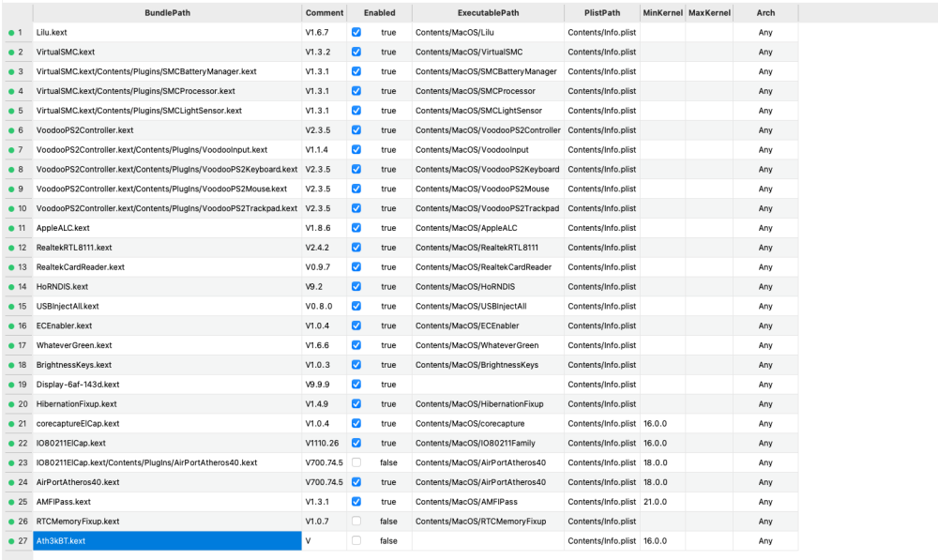Click the false value in RTCMemoryFixup row

(x=388, y=522)
